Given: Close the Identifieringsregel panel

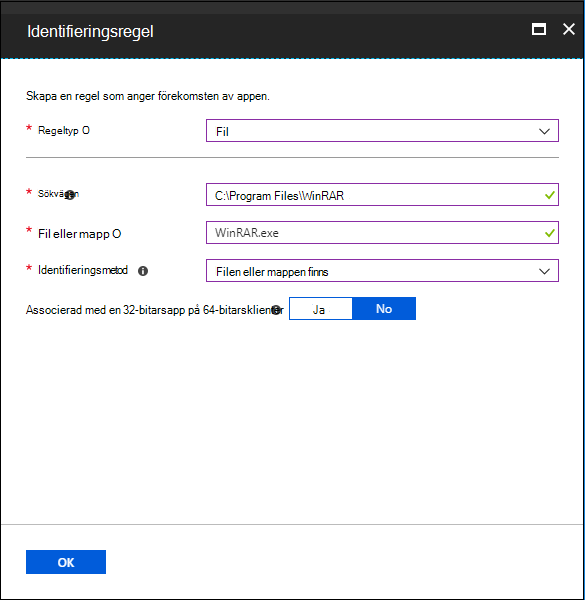Looking at the screenshot, I should [569, 29].
